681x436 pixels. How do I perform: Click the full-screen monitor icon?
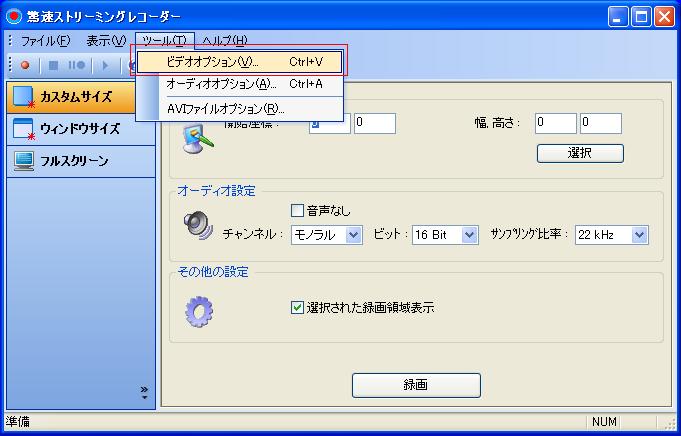pyautogui.click(x=23, y=161)
